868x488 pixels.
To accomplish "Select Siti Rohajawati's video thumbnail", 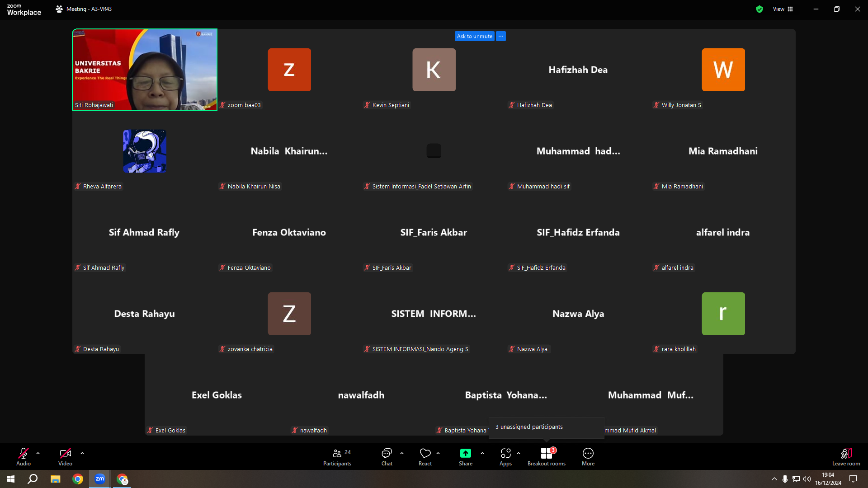I will tap(145, 70).
